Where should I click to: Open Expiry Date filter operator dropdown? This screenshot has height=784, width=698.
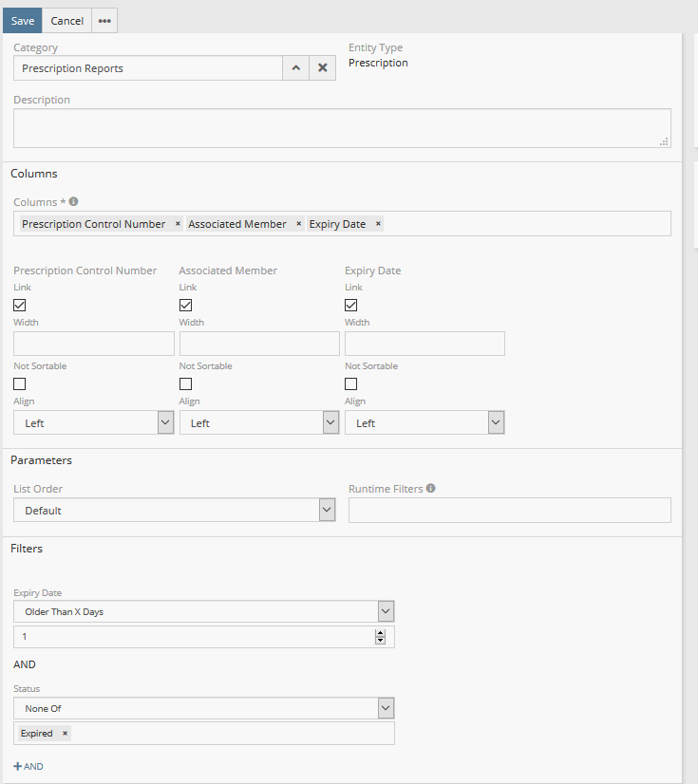(203, 611)
